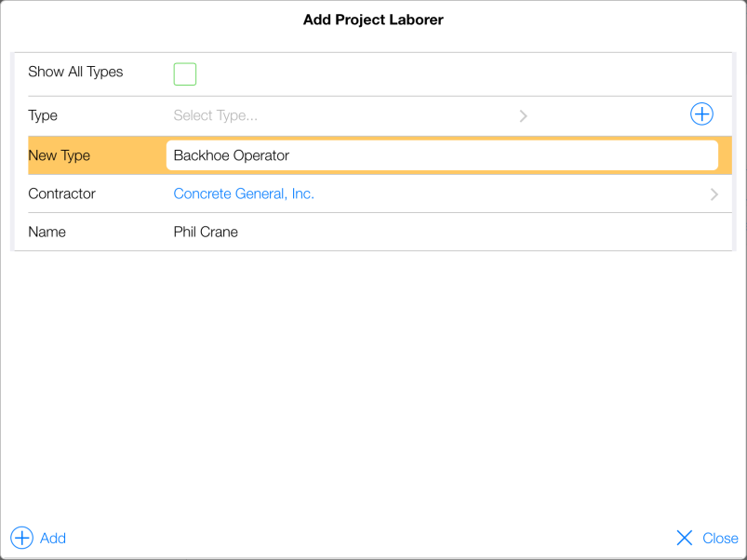Click the Add Project Laborer title

click(373, 20)
